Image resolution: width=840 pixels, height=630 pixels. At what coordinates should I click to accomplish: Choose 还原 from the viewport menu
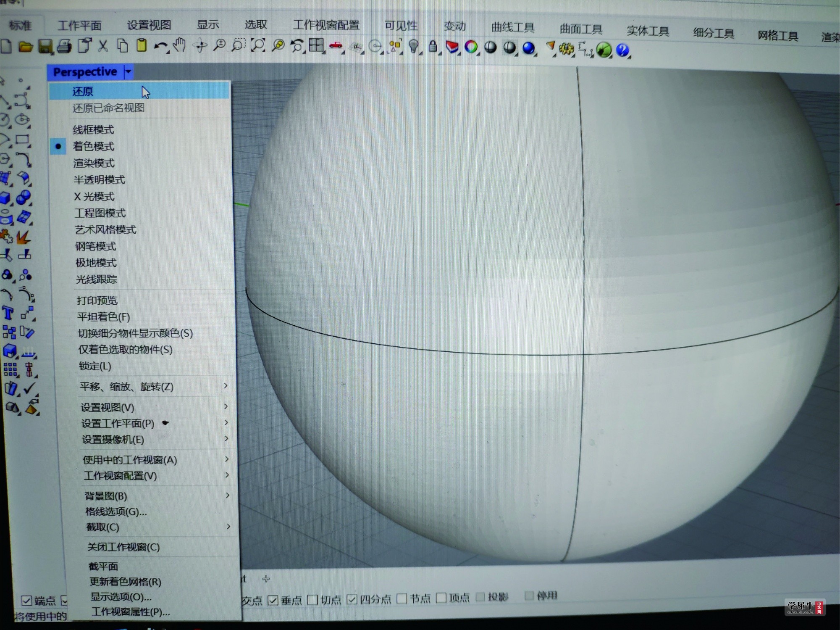coord(139,91)
